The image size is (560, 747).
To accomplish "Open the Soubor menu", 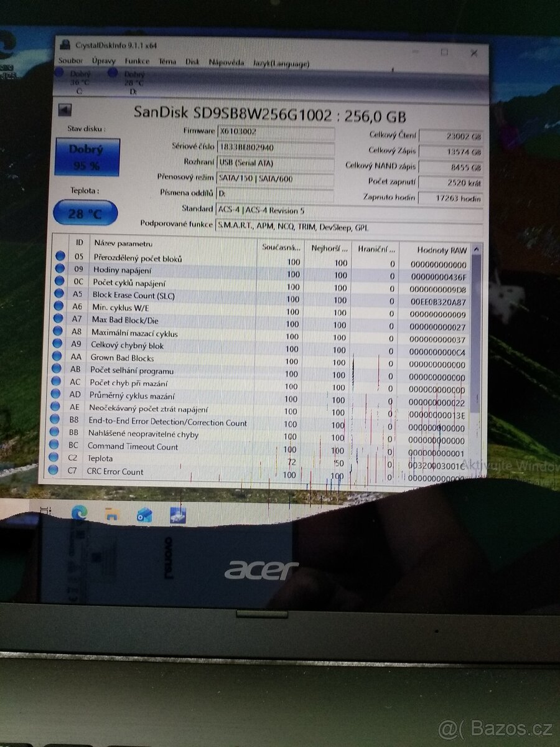I will pyautogui.click(x=70, y=61).
